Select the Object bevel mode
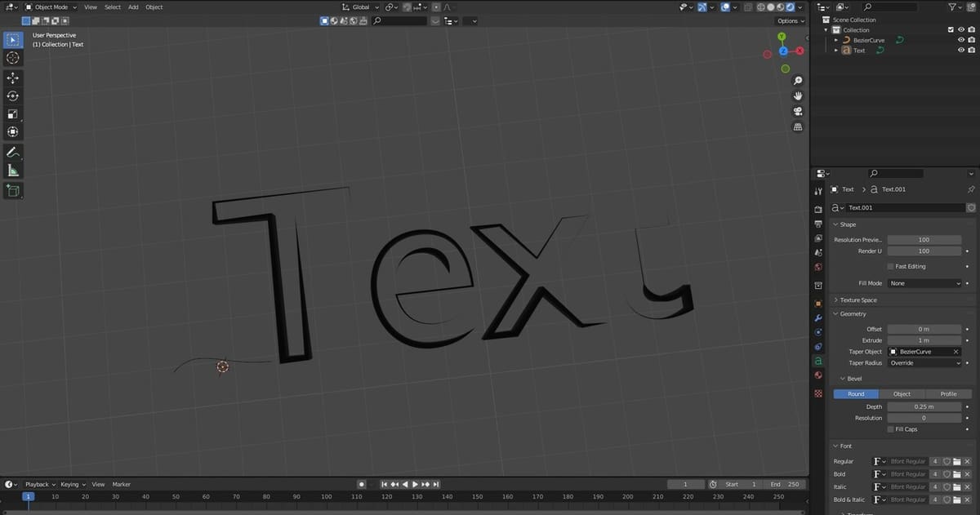This screenshot has height=515, width=980. point(902,394)
